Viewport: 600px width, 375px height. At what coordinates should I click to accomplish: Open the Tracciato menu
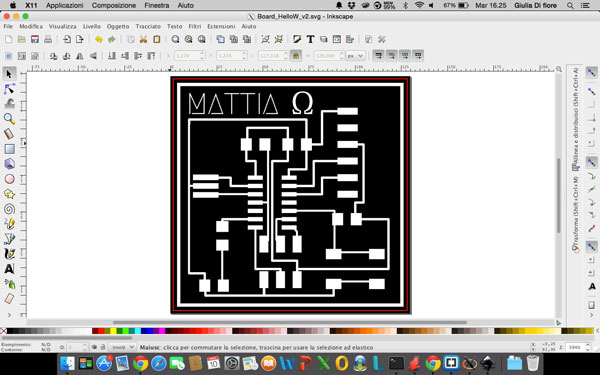[148, 26]
